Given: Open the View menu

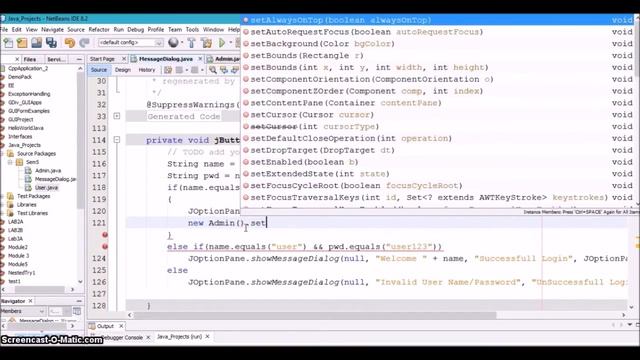Looking at the screenshot, I should [31, 30].
